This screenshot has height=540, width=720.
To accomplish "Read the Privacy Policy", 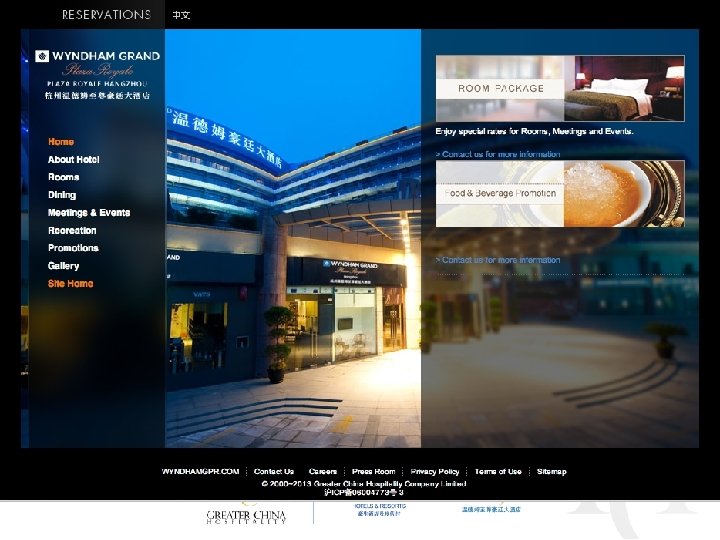I will click(x=435, y=472).
